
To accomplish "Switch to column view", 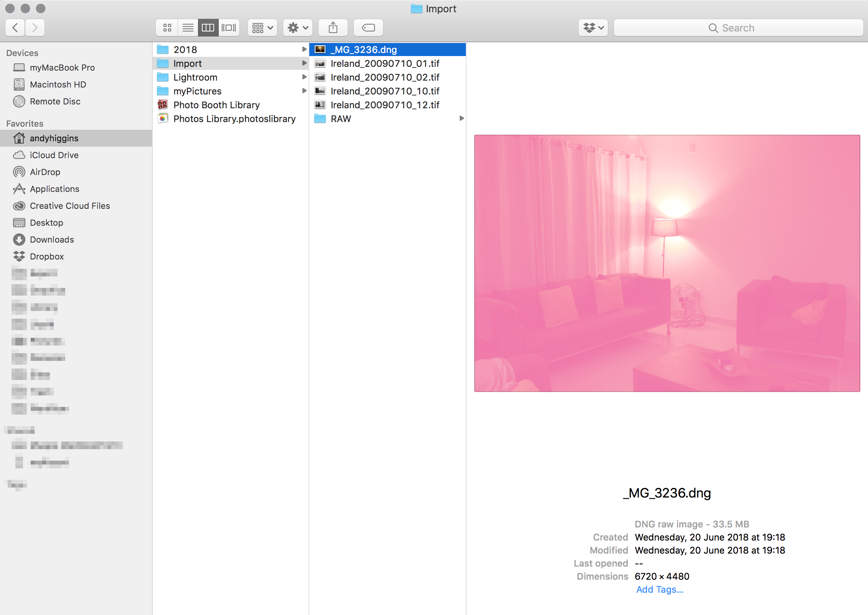I will point(208,28).
